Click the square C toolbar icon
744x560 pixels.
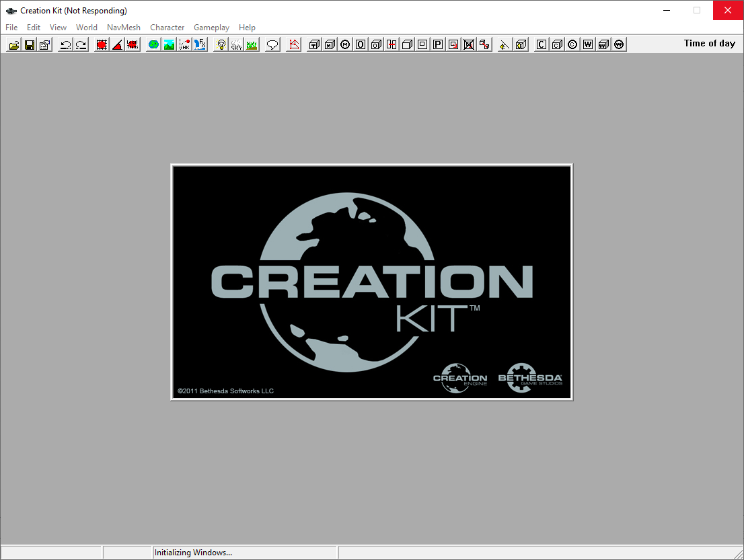point(542,44)
